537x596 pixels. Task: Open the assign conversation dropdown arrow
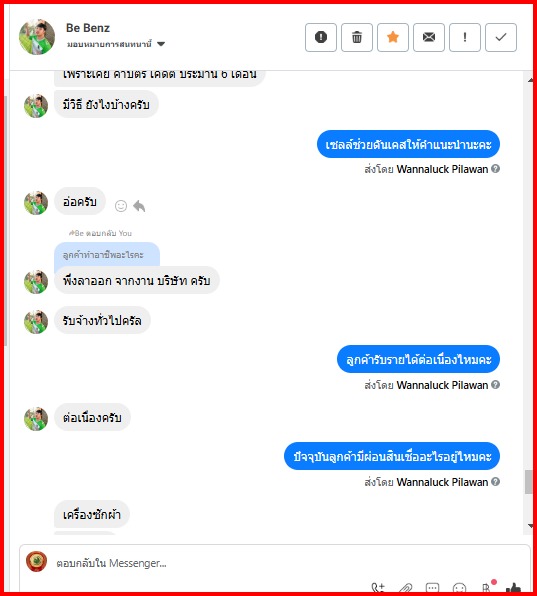point(161,44)
